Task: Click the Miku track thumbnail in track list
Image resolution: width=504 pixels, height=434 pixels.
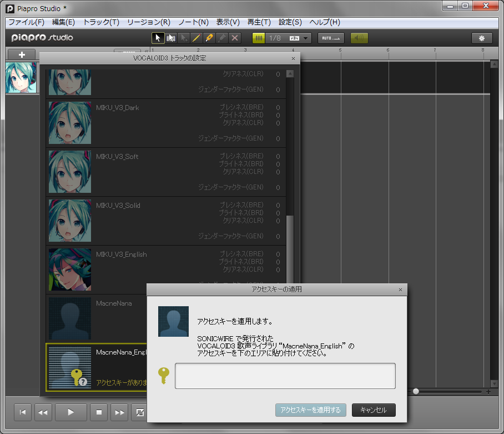Action: tap(21, 78)
